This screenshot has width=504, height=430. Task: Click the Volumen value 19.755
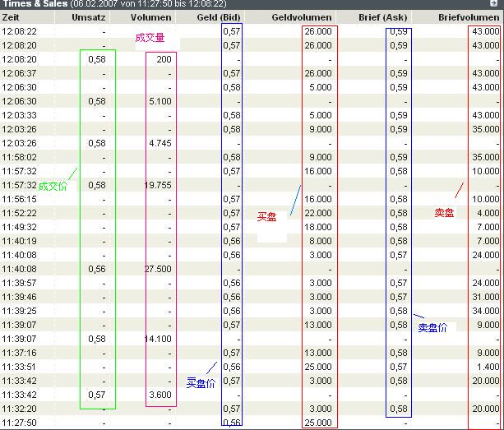[158, 185]
